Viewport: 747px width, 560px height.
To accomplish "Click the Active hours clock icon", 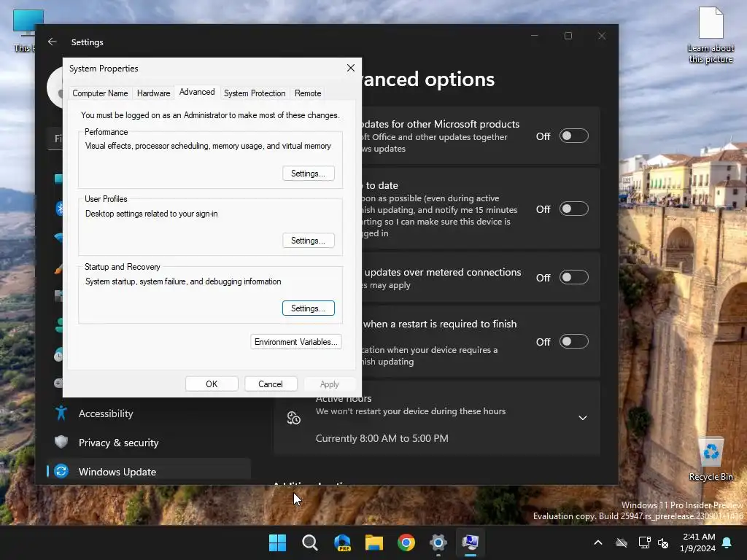I will coord(293,418).
